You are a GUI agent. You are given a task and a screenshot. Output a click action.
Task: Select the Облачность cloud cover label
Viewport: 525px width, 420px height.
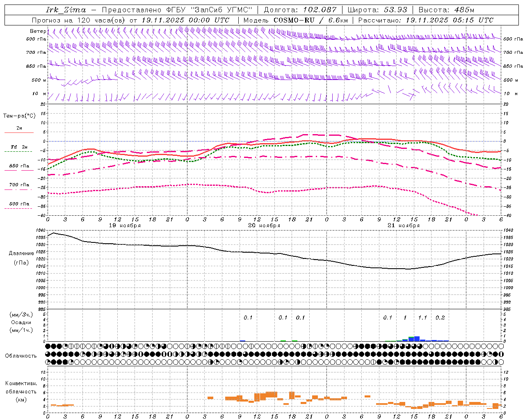(x=21, y=356)
